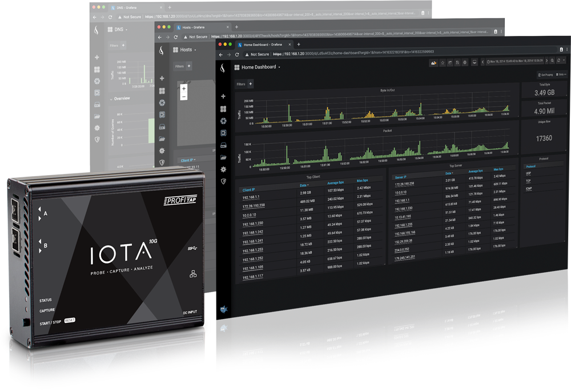The height and width of the screenshot is (392, 571).
Task: Click the Add panel icon in dashboard toolbar
Action: coord(433,63)
